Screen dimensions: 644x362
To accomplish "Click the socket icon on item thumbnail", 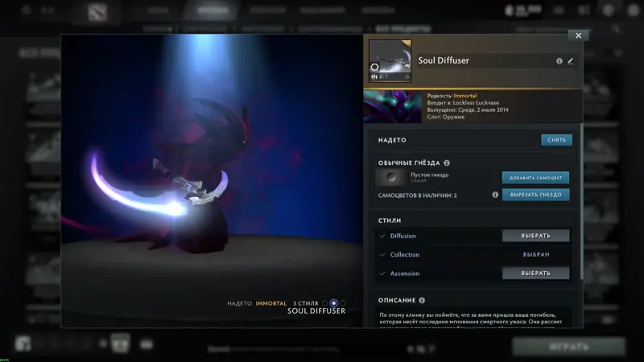I will pyautogui.click(x=374, y=67).
